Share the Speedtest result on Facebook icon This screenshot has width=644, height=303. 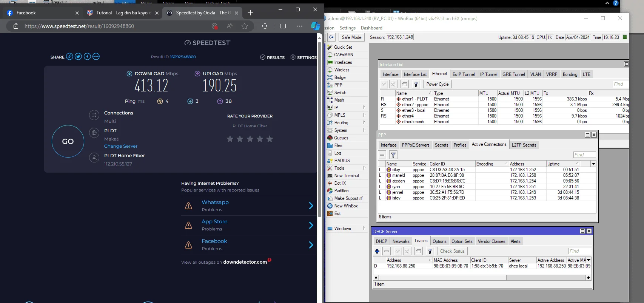click(x=87, y=57)
